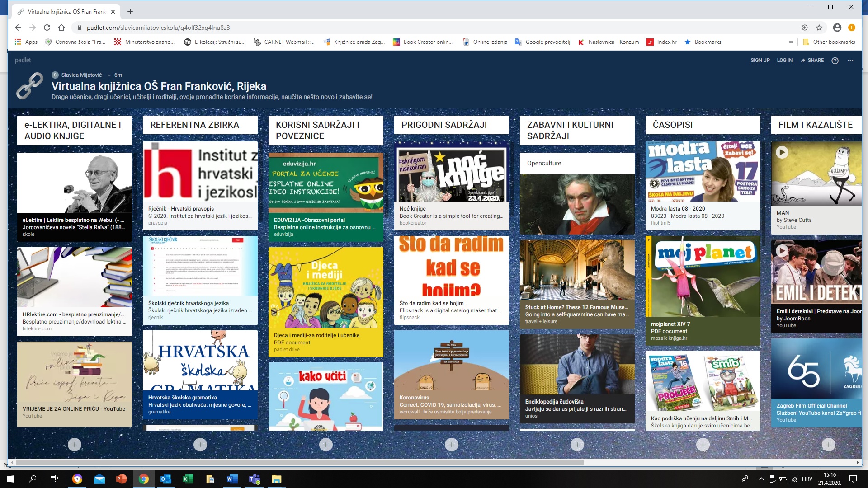Open the taskbar clock showing 15:16

pos(830,479)
